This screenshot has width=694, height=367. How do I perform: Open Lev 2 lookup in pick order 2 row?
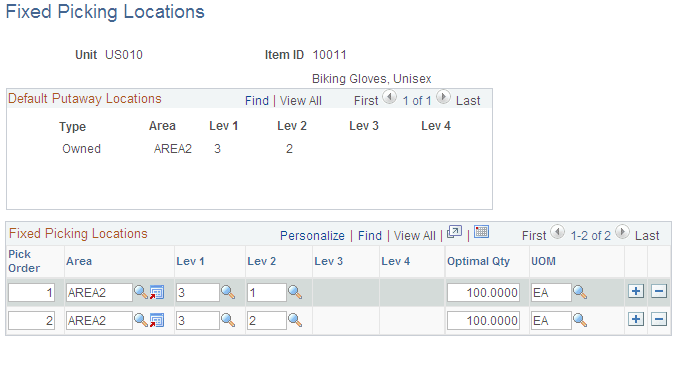pos(295,320)
